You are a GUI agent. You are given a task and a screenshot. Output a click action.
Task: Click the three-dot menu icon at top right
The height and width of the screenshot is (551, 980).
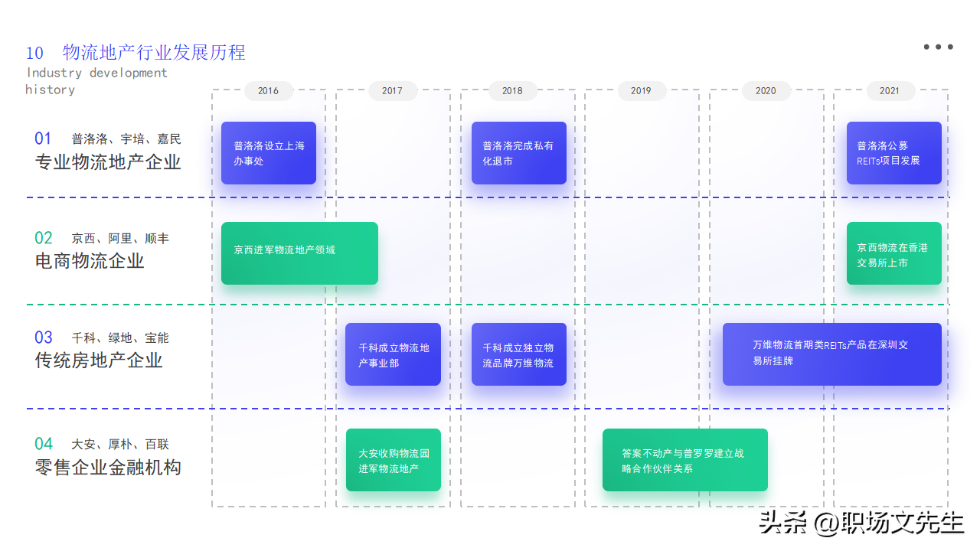coord(938,47)
